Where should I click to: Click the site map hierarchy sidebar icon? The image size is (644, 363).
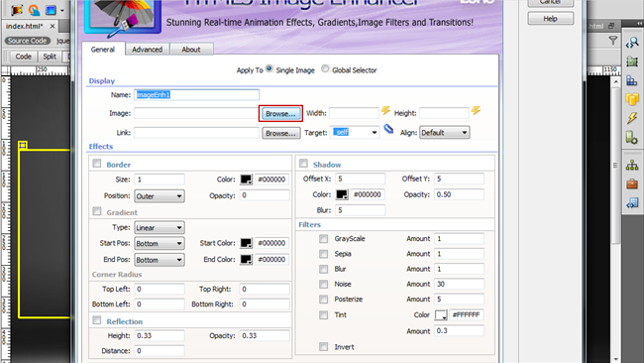point(632,166)
